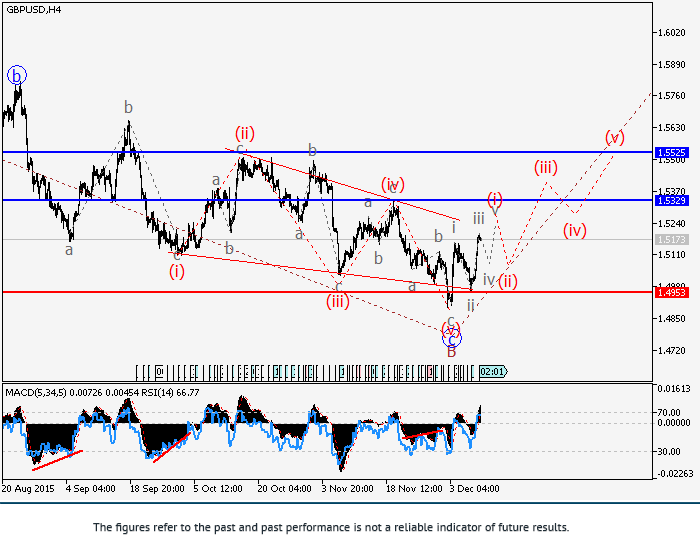Image resolution: width=700 pixels, height=552 pixels.
Task: Click the capital B wave label
Action: tap(451, 352)
